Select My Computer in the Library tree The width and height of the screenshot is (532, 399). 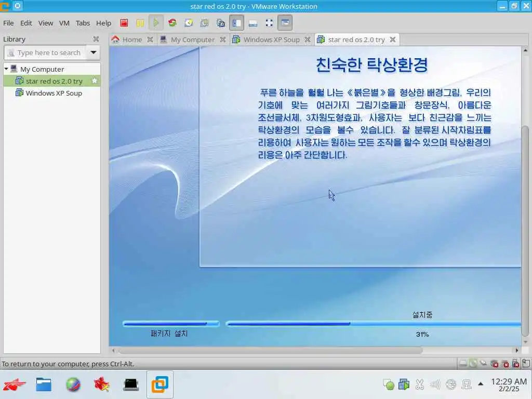[x=42, y=69]
